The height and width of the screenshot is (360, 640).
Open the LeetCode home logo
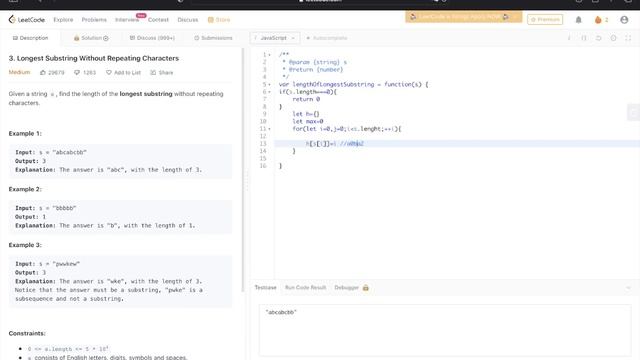click(x=27, y=20)
